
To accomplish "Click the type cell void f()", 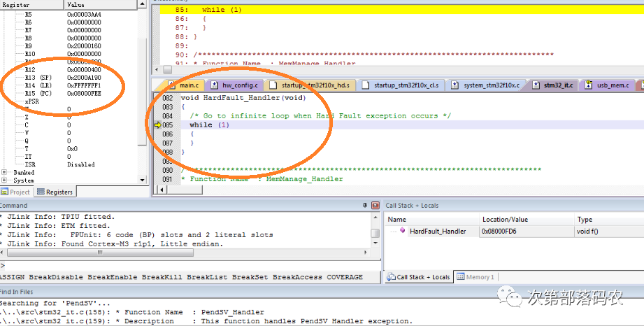I will [x=587, y=231].
